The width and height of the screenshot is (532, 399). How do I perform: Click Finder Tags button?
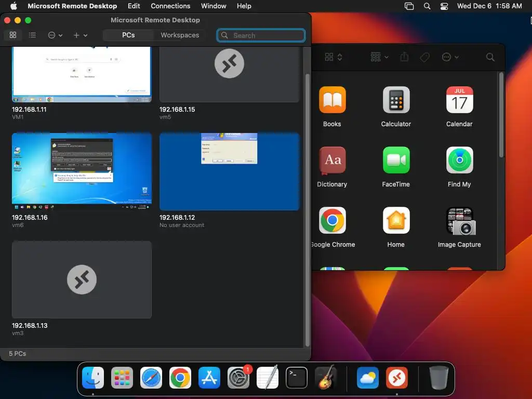click(x=424, y=57)
